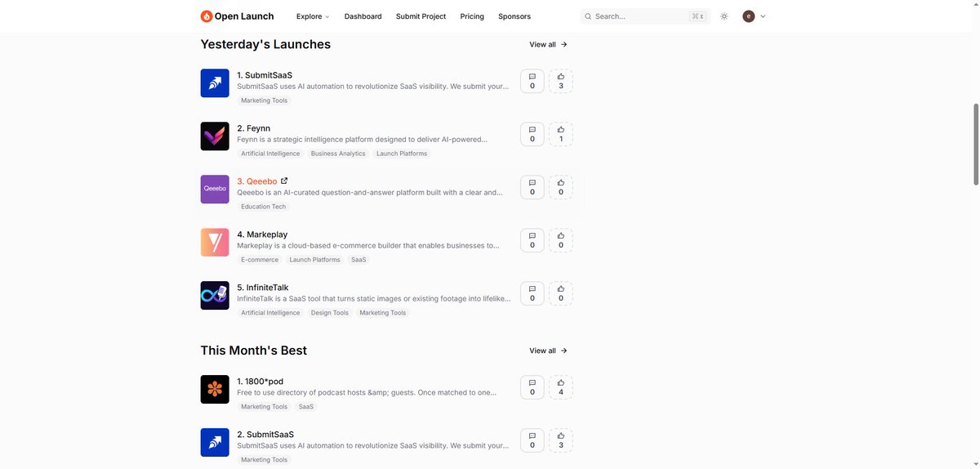Upvote SubmitSaaS in This Month's Best
Image resolution: width=980 pixels, height=469 pixels.
click(x=561, y=440)
